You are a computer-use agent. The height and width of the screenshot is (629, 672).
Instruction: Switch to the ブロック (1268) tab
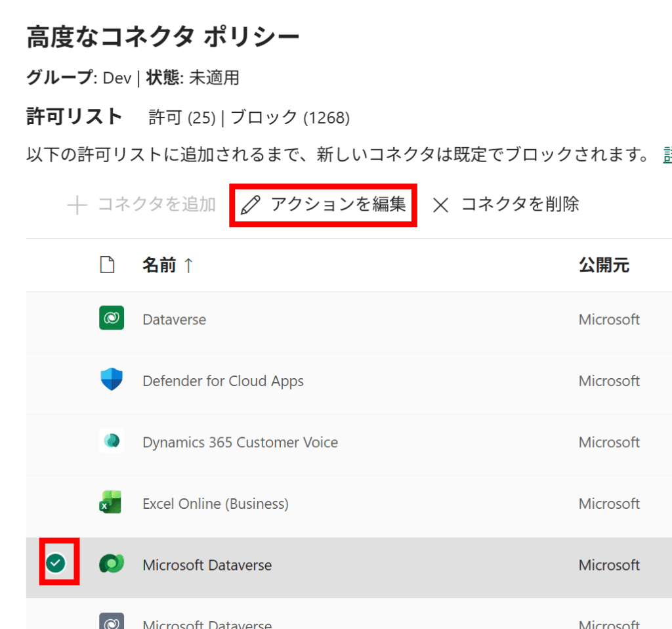289,118
